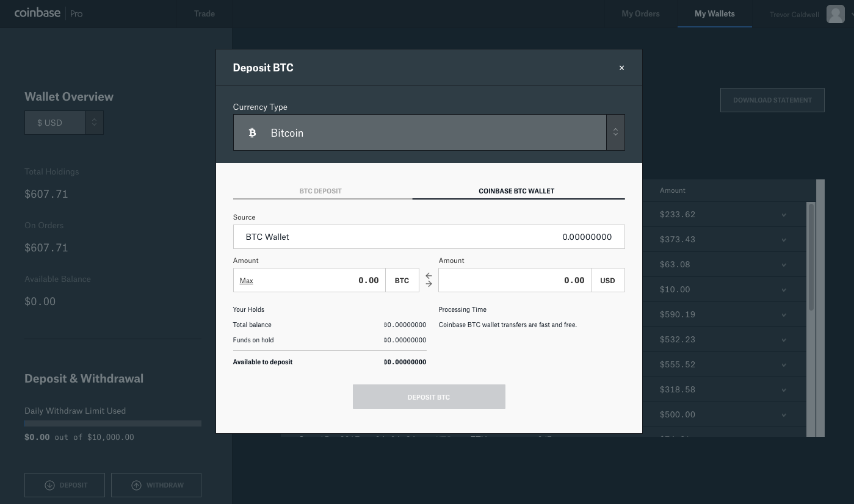854x504 pixels.
Task: Expand the $10.00 row chevron
Action: pos(784,290)
